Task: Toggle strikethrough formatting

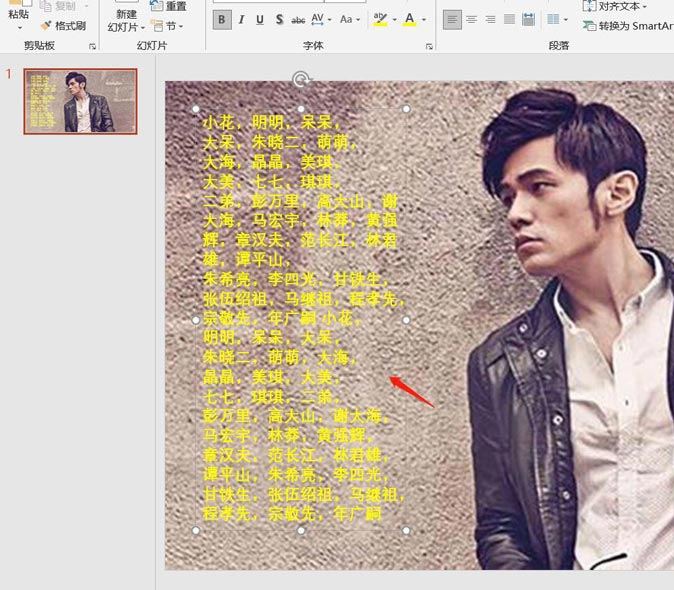Action: [x=298, y=20]
